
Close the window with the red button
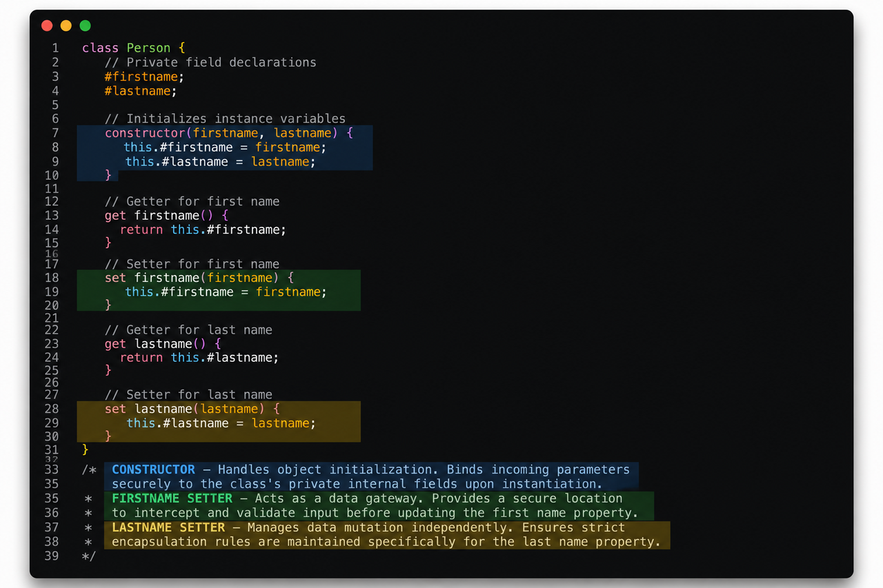pos(47,26)
